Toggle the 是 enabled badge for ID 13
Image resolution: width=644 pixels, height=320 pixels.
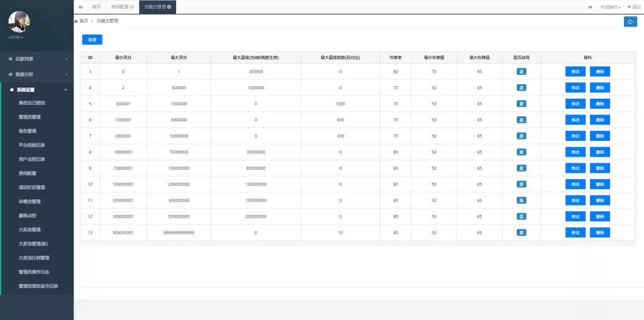pyautogui.click(x=521, y=232)
